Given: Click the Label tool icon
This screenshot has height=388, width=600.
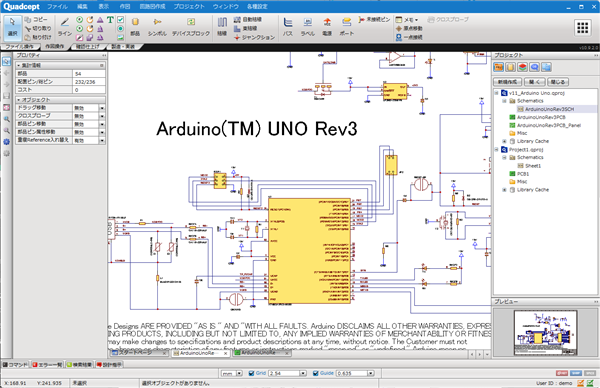Looking at the screenshot, I should pos(307,27).
